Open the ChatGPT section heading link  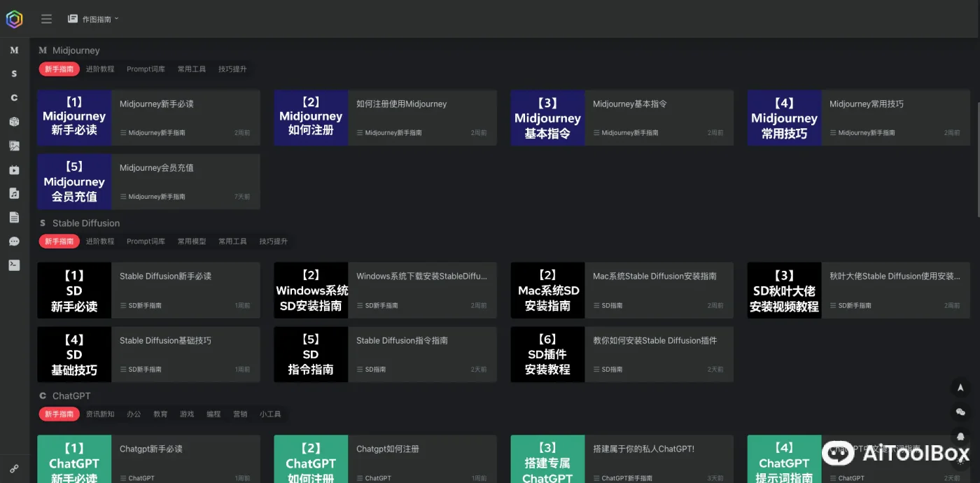click(x=71, y=396)
